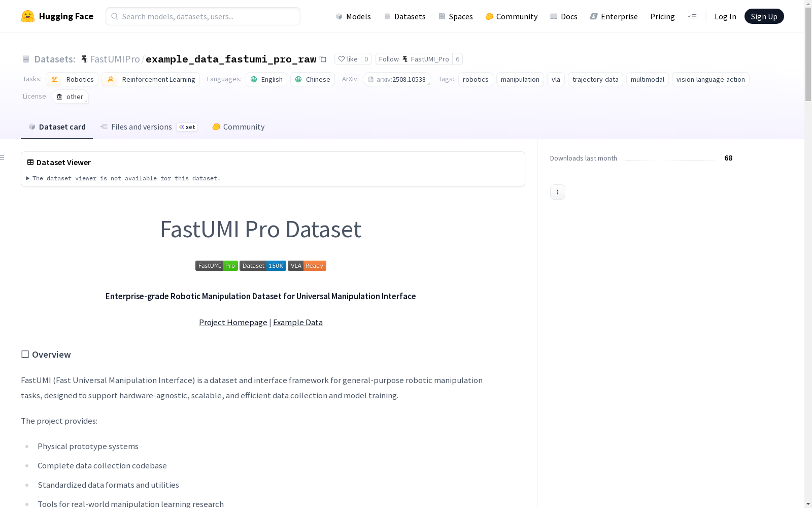Select the Dataset card tab
This screenshot has width=812, height=508.
[57, 127]
